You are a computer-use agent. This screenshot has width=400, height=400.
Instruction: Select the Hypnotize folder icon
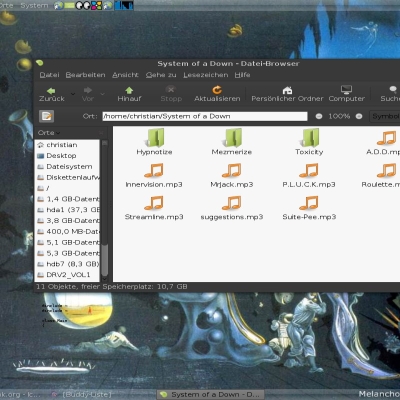[x=154, y=142]
